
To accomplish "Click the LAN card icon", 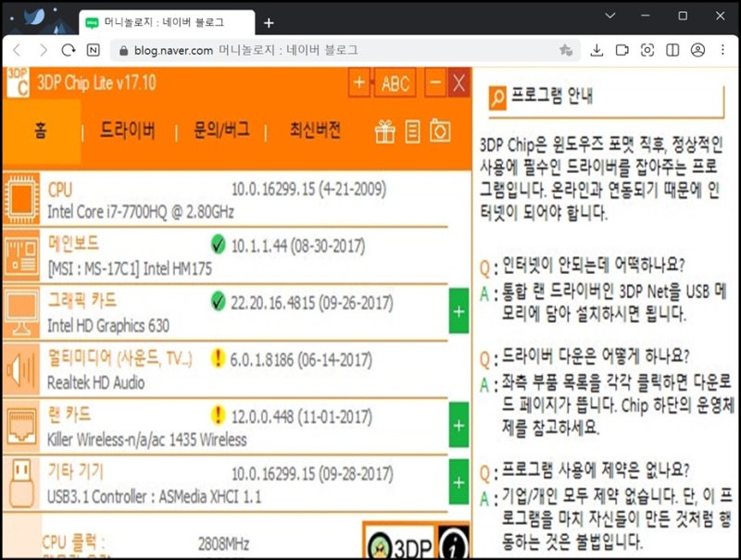I will tap(21, 426).
